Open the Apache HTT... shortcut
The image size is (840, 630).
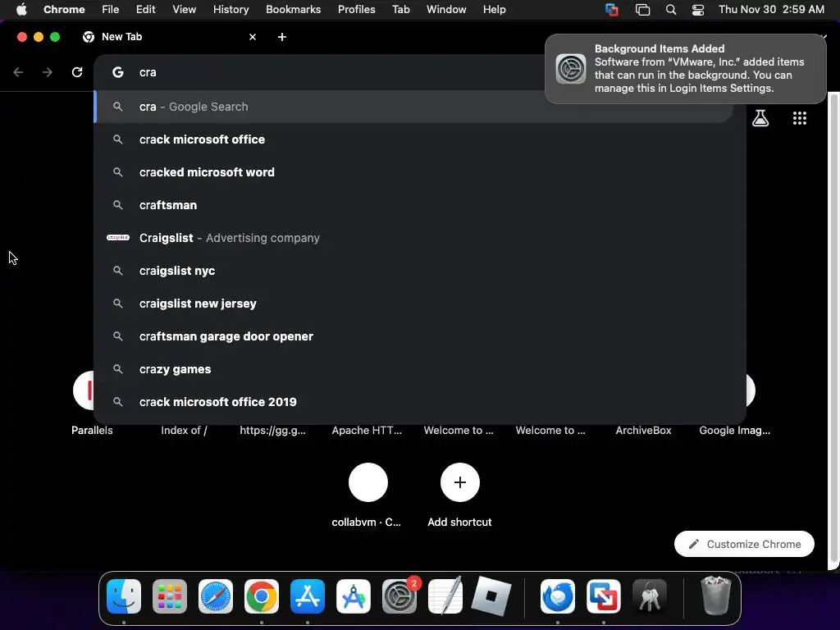[x=367, y=430]
